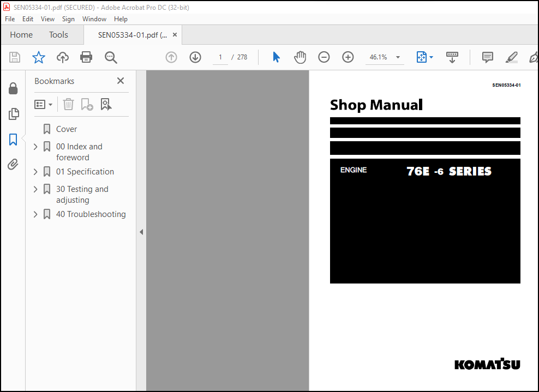Image resolution: width=539 pixels, height=392 pixels.
Task: Open zoom level dropdown arrow
Action: click(x=398, y=57)
